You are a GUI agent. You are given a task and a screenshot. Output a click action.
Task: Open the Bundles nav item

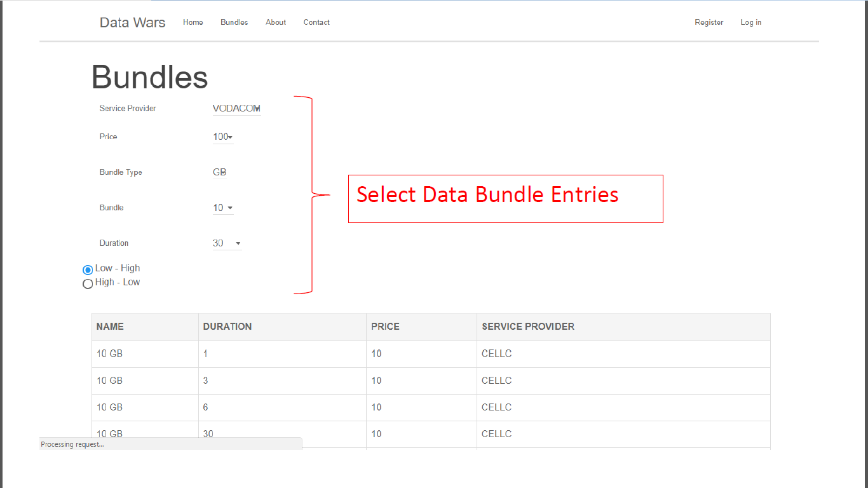[234, 22]
